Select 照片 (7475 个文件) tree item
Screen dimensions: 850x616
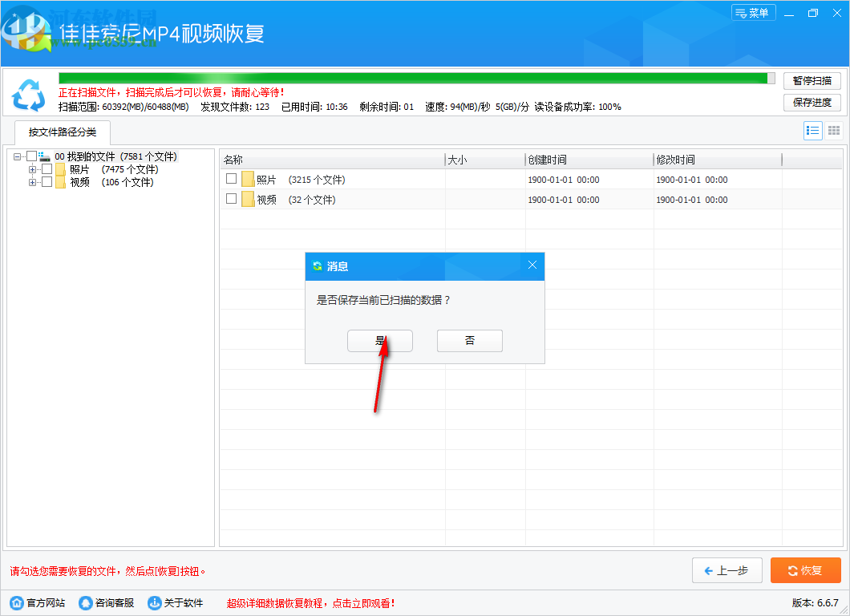(114, 170)
